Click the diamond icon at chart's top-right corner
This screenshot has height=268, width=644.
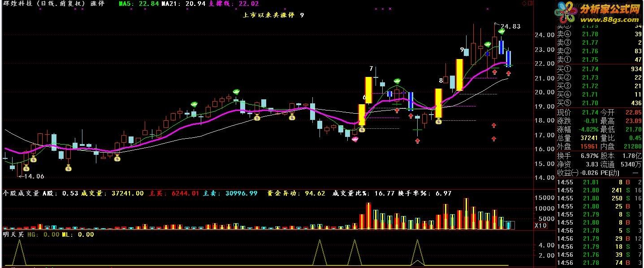coord(524,3)
